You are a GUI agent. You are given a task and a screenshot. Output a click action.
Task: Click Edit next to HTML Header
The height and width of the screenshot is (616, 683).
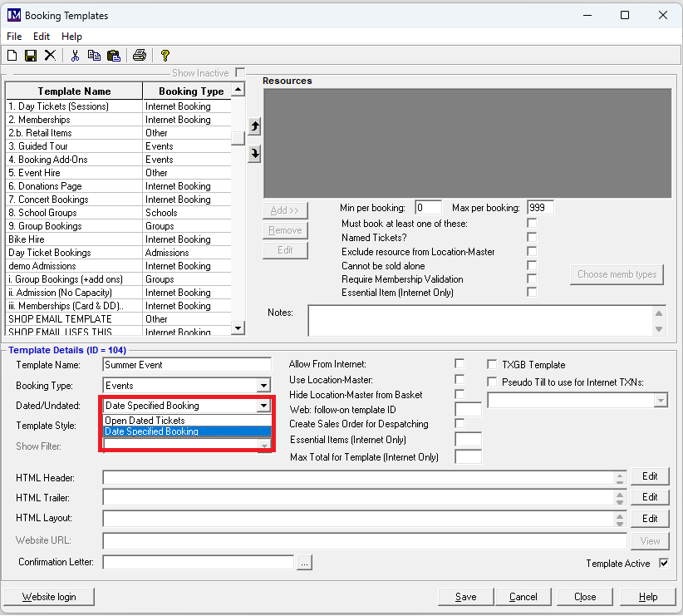coord(650,476)
